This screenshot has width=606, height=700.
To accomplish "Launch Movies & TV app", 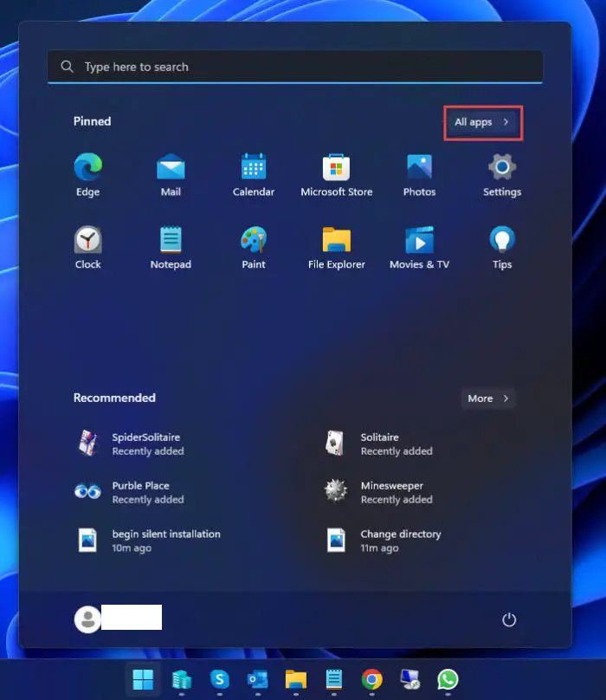I will click(419, 247).
